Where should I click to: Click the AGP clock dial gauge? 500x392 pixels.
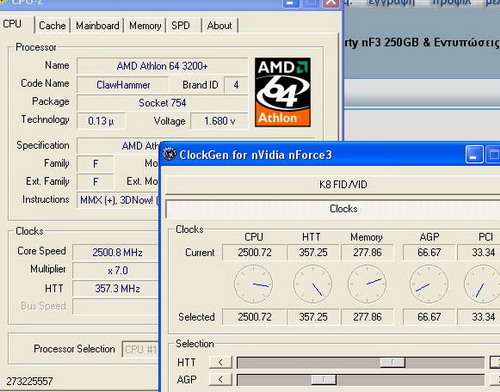[429, 284]
